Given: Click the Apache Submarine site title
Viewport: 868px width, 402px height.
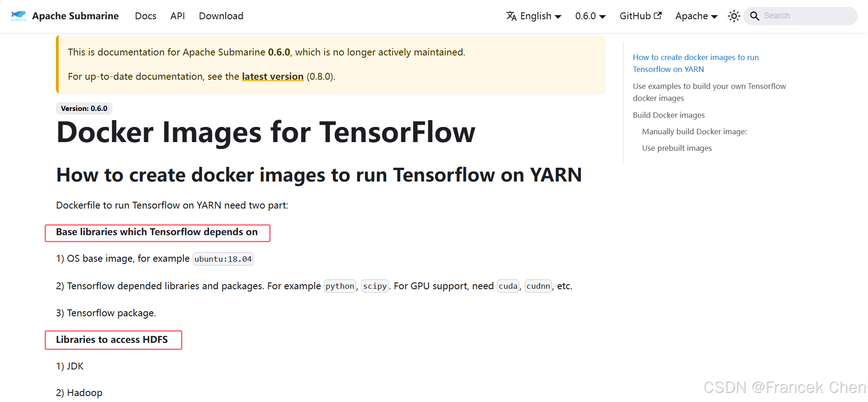Looking at the screenshot, I should pos(75,16).
